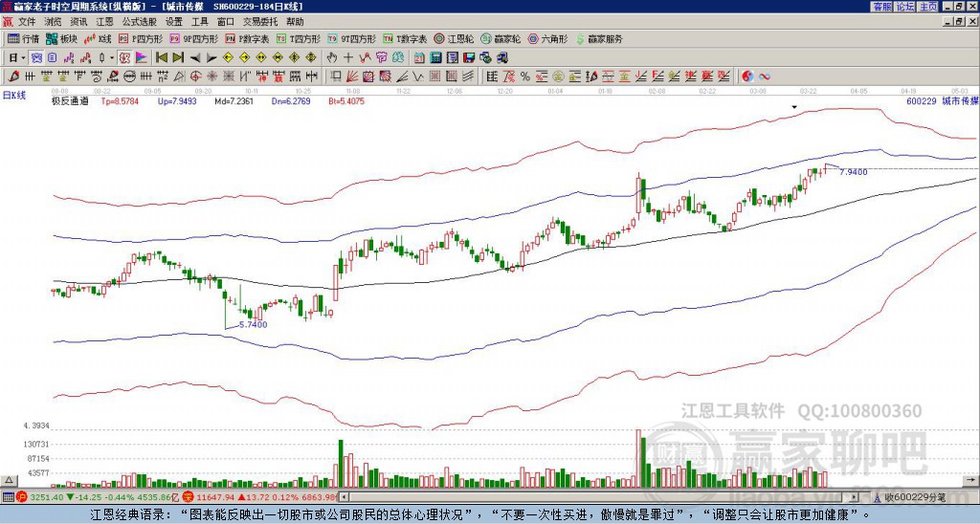Click the 7.9400 high price annotation
The height and width of the screenshot is (524, 980).
[853, 172]
